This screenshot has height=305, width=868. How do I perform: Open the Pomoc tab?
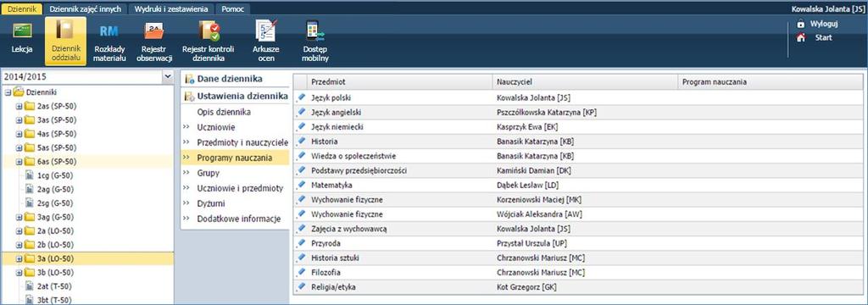[232, 9]
